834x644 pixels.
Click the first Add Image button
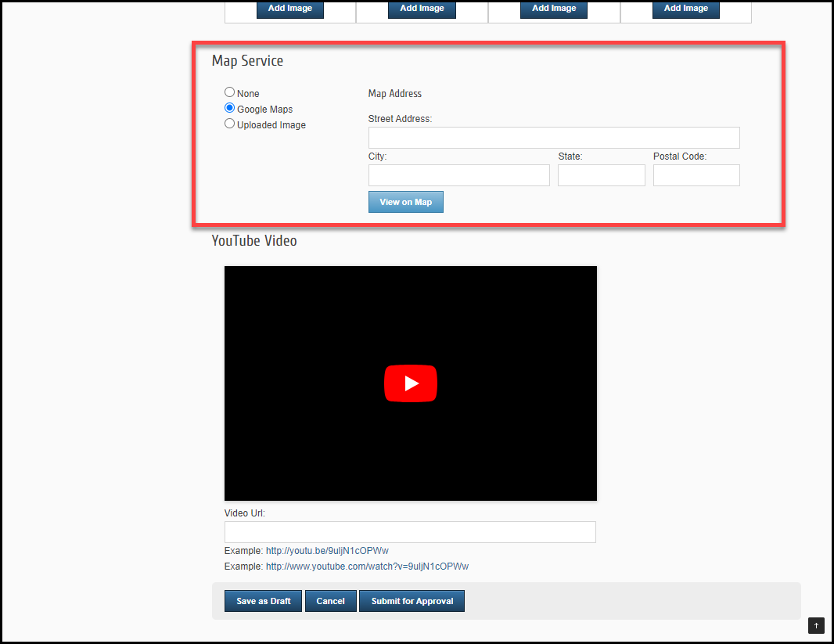pos(290,9)
